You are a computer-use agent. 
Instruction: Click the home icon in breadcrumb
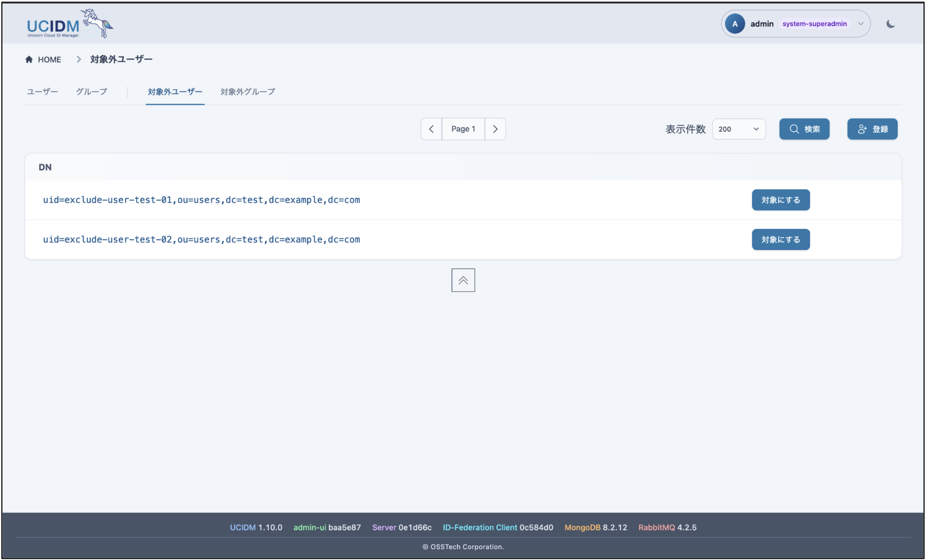tap(29, 59)
